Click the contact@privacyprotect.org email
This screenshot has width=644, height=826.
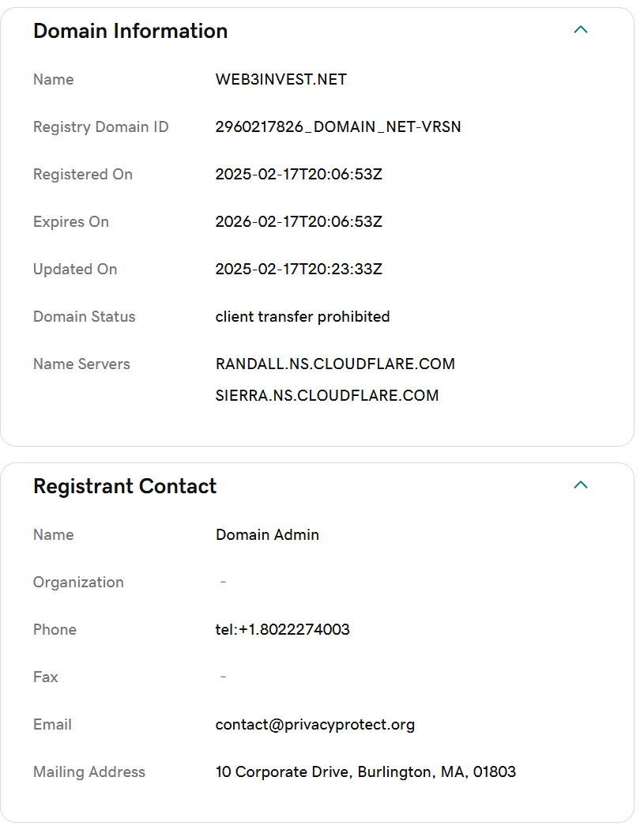(x=315, y=724)
